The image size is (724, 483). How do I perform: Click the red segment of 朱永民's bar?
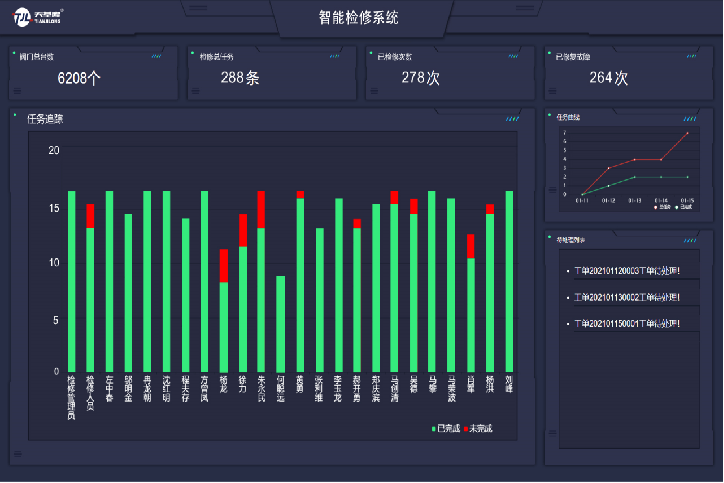click(x=261, y=210)
